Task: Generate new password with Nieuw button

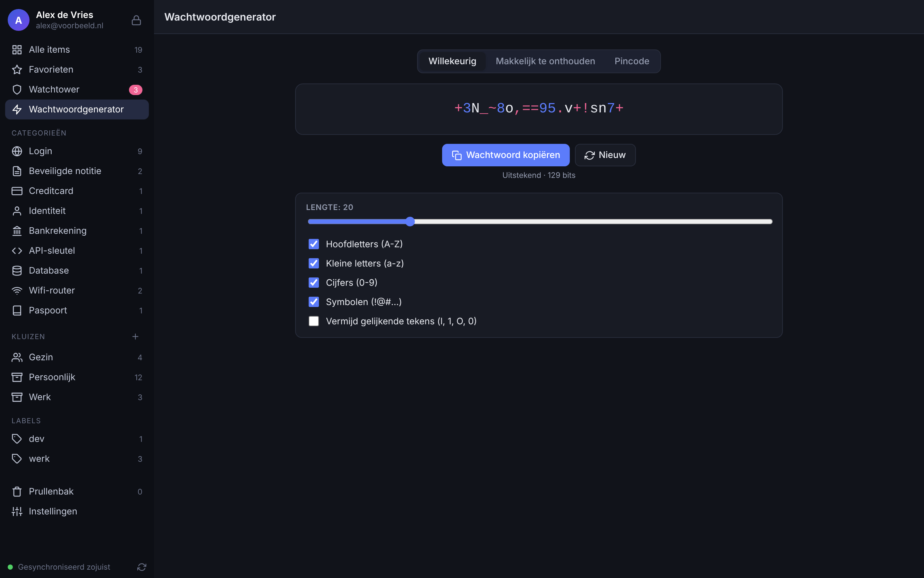Action: (x=605, y=155)
